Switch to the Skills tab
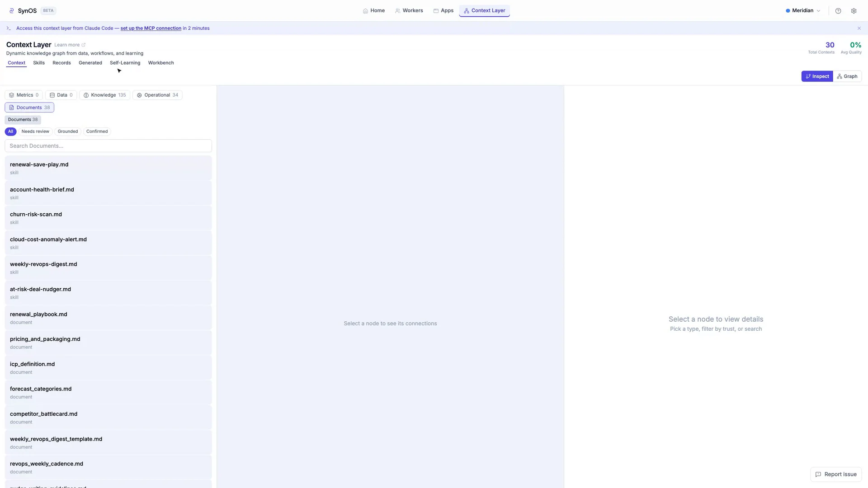Image resolution: width=868 pixels, height=488 pixels. click(39, 63)
